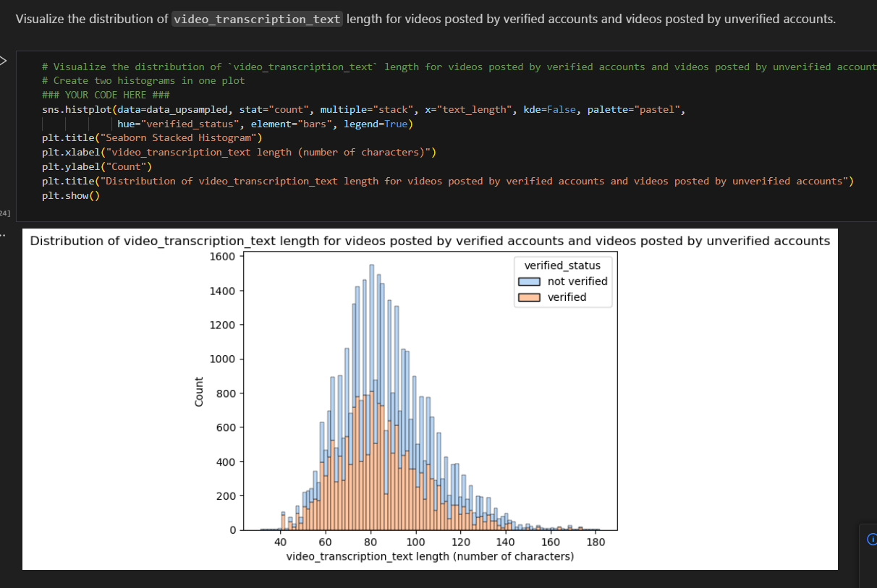Place cursor on the sns.histplot line
Screen dimensions: 877x588
(x=217, y=108)
